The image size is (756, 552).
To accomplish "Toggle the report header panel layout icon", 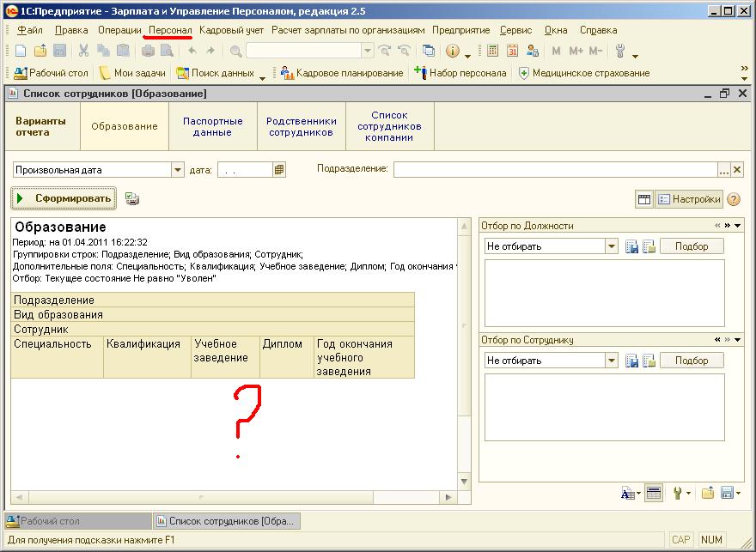I will pos(644,199).
